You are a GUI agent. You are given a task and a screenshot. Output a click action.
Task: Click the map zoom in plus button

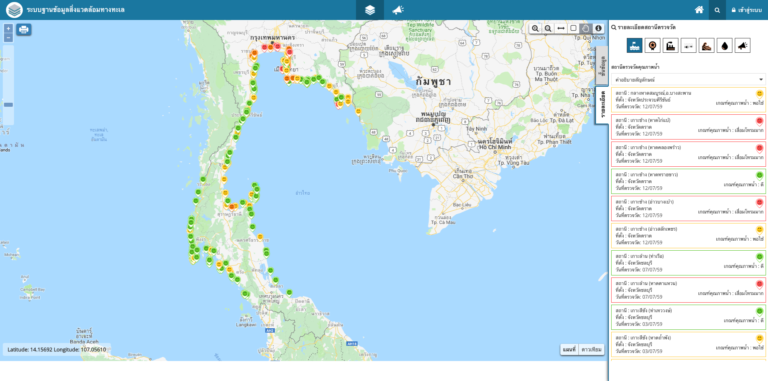[8, 28]
